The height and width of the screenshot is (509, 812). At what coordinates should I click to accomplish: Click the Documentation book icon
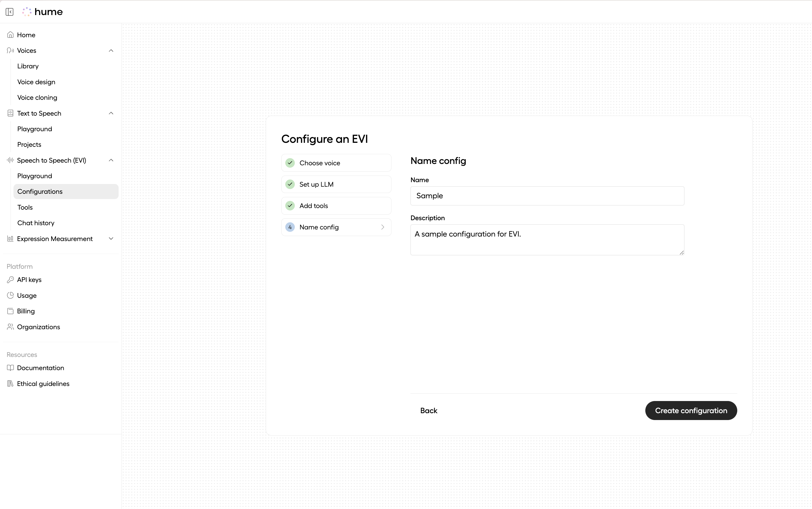coord(10,367)
